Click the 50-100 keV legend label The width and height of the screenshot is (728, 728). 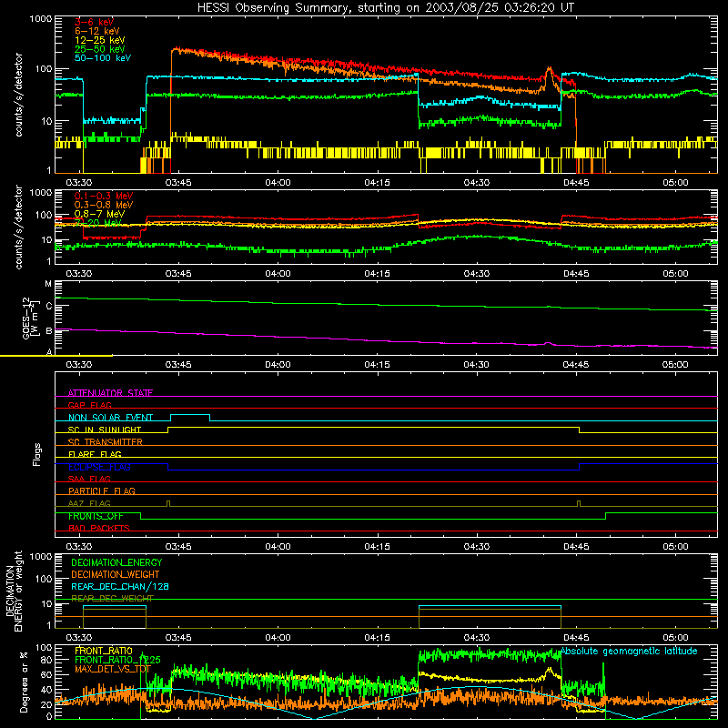pyautogui.click(x=103, y=58)
